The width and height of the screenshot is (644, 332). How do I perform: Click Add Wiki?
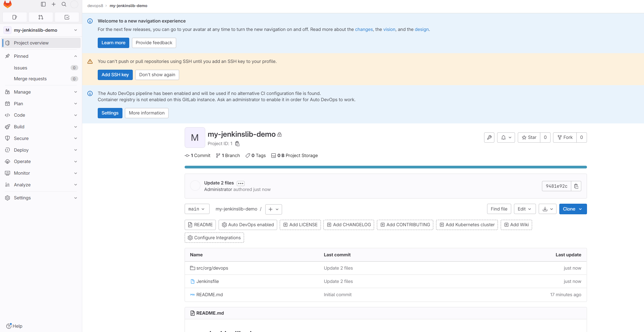click(x=516, y=225)
